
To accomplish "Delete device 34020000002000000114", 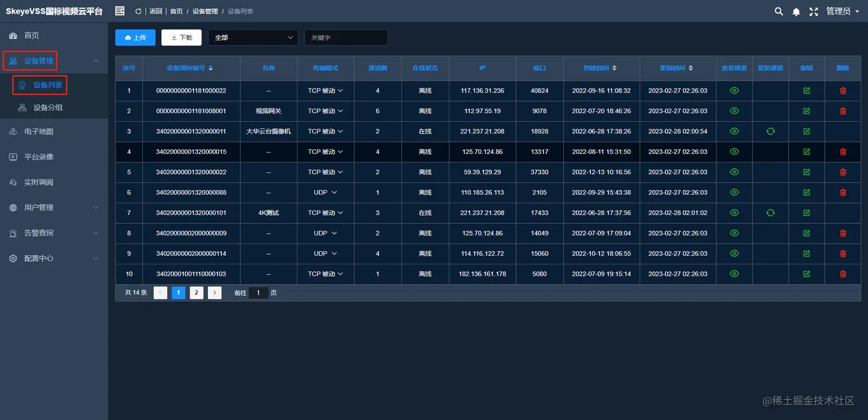I will pos(843,254).
